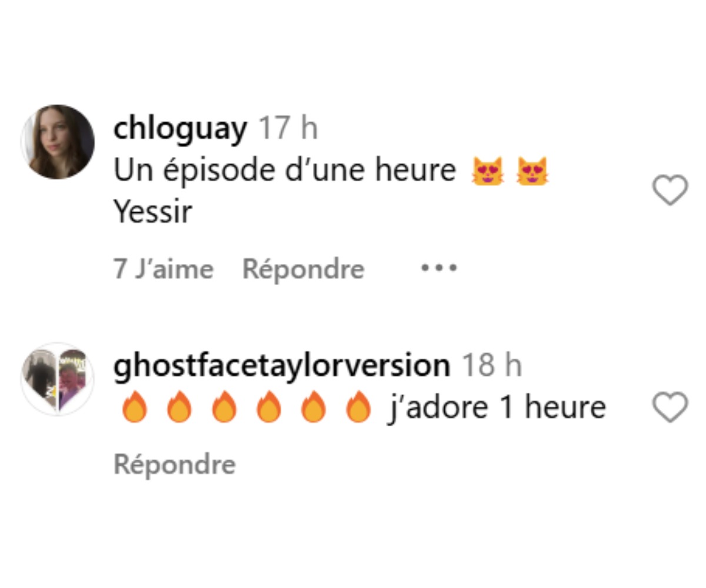Click the last fire emoji before j'adore
This screenshot has width=706, height=588.
pos(357,407)
